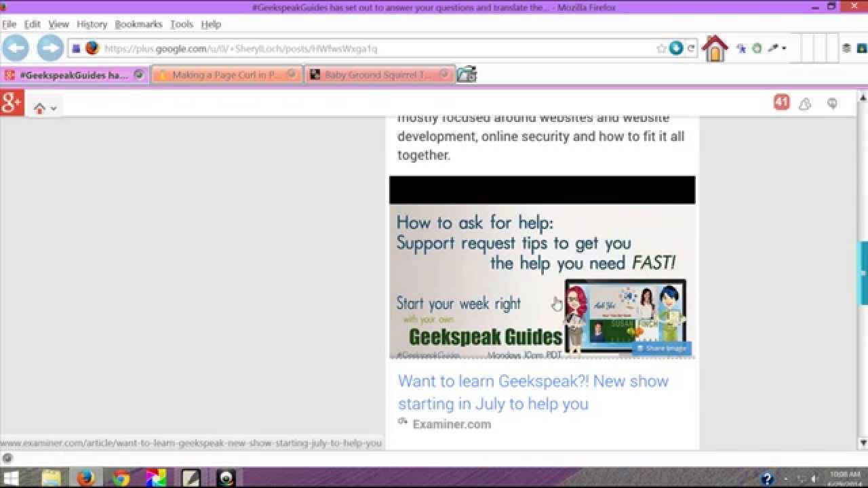This screenshot has height=488, width=868.
Task: Close the #GeekspeakGuides tab
Action: click(139, 75)
